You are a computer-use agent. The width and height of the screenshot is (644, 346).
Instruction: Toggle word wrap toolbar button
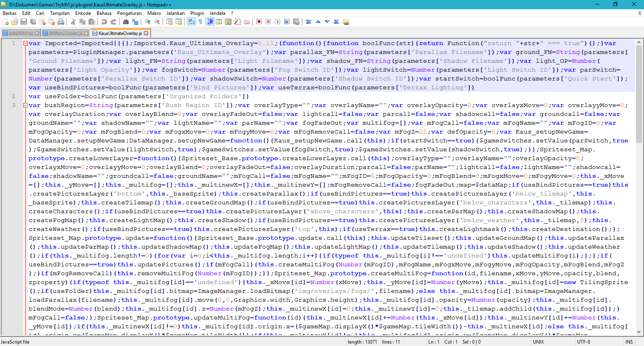191,22
